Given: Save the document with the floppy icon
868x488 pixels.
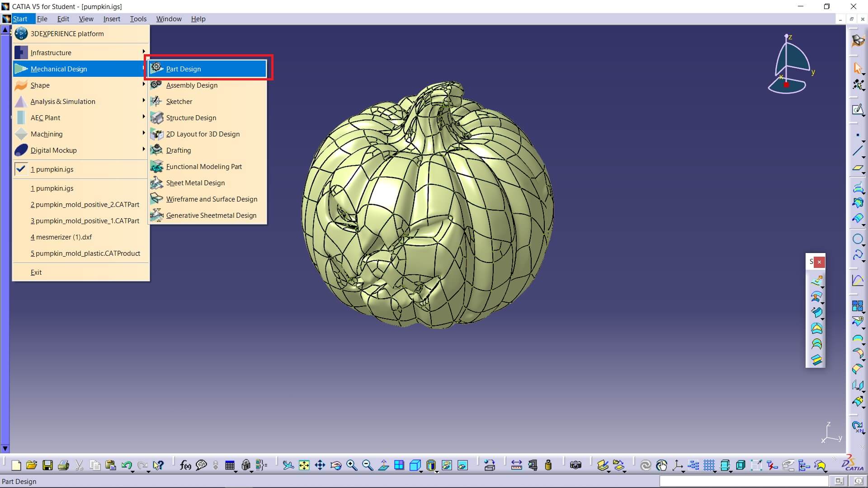Looking at the screenshot, I should 47,465.
